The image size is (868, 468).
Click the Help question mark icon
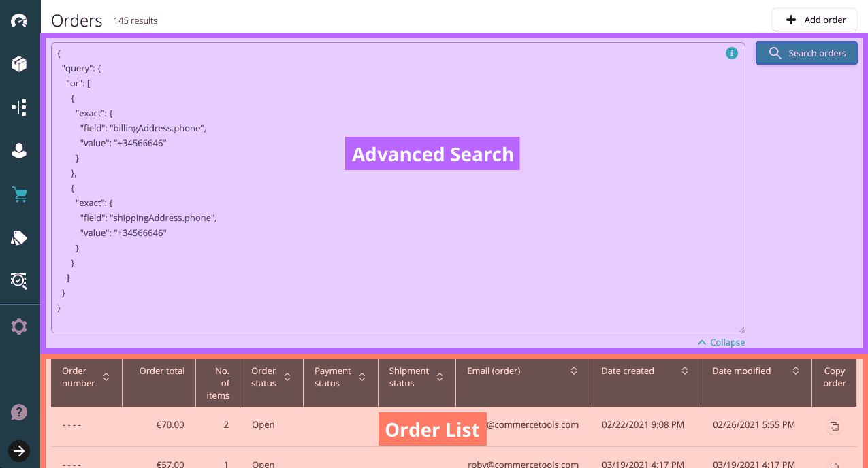[19, 412]
